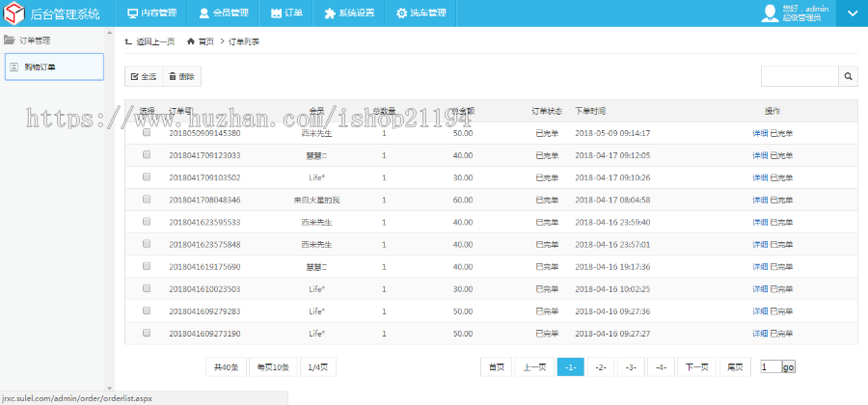
Task: Click the sidebar scrollbar up arrow
Action: tap(108, 32)
